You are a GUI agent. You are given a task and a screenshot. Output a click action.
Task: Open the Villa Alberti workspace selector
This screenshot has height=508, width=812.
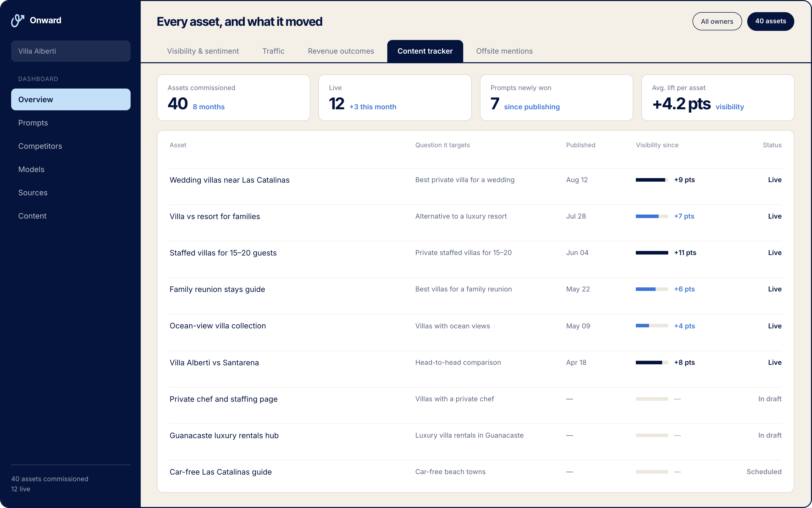pyautogui.click(x=71, y=51)
